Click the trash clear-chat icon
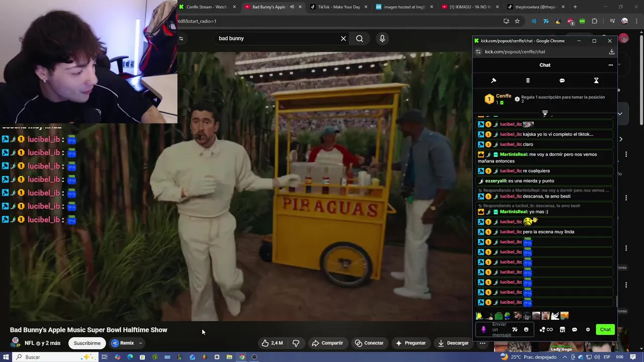The height and width of the screenshot is (362, 644). point(528,80)
